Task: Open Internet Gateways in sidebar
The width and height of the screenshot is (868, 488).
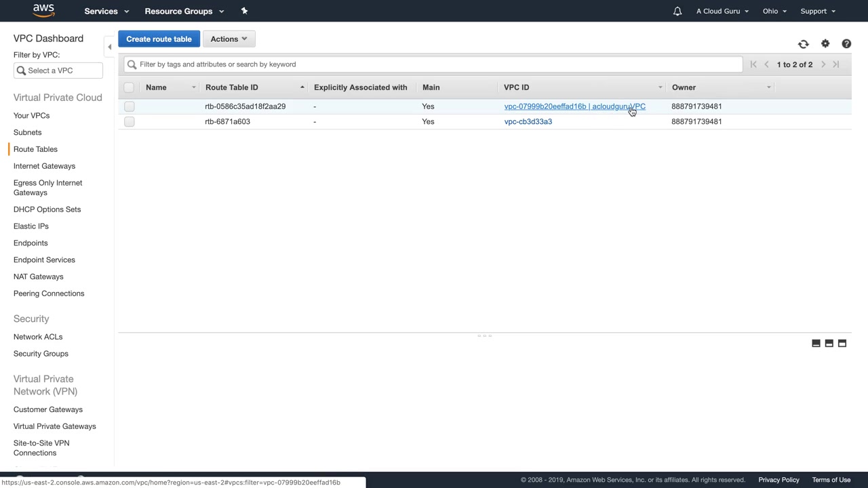Action: click(x=44, y=166)
